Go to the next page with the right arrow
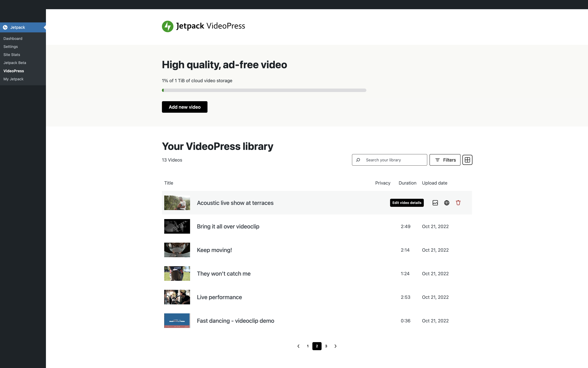The height and width of the screenshot is (368, 588). pos(335,346)
